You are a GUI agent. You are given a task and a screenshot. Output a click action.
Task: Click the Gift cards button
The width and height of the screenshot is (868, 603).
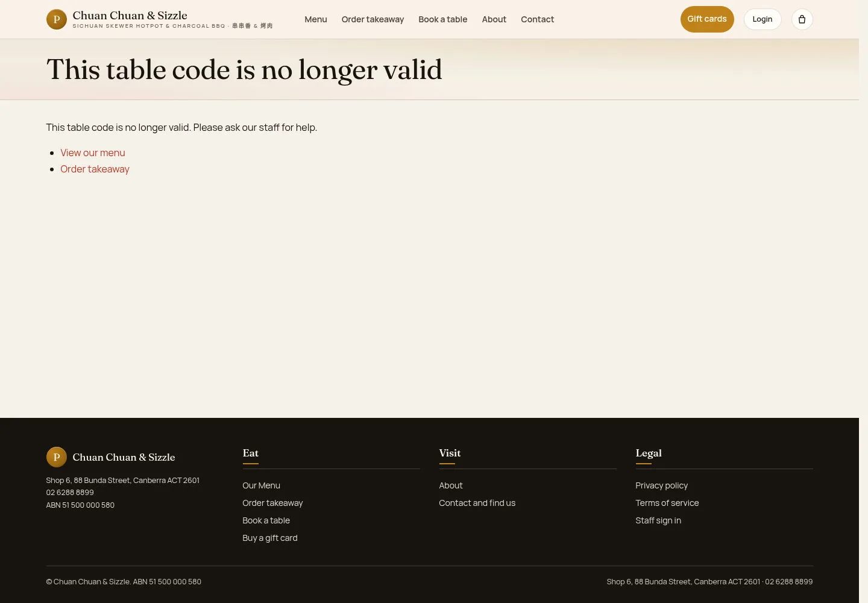[x=707, y=19]
